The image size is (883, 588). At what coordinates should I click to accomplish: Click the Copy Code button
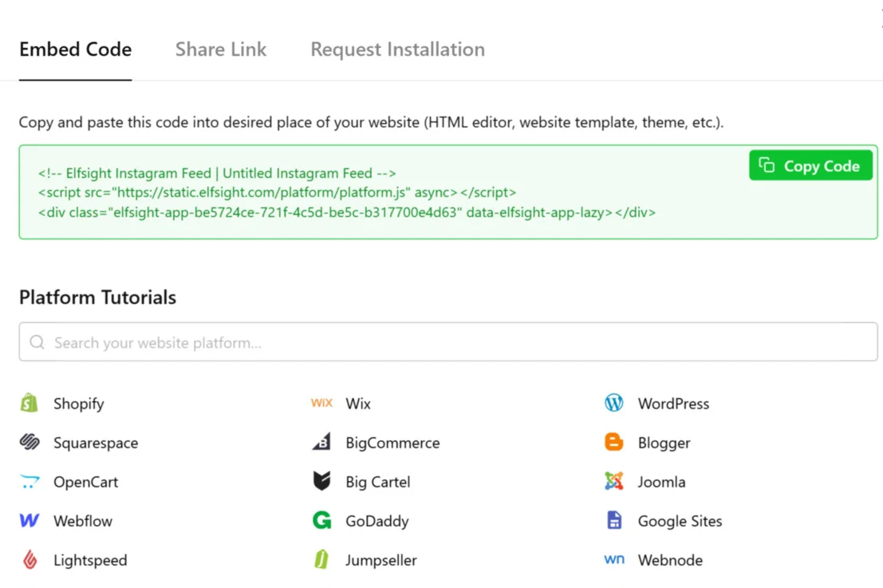pos(810,166)
